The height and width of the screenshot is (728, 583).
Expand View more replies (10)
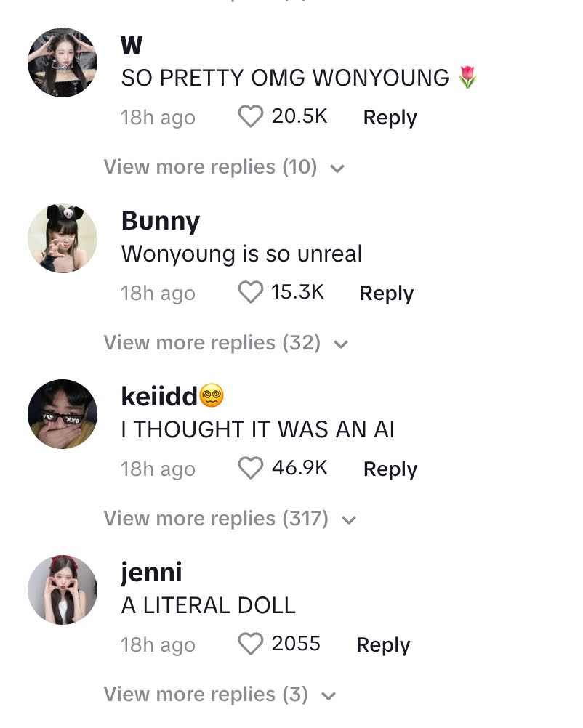[224, 167]
